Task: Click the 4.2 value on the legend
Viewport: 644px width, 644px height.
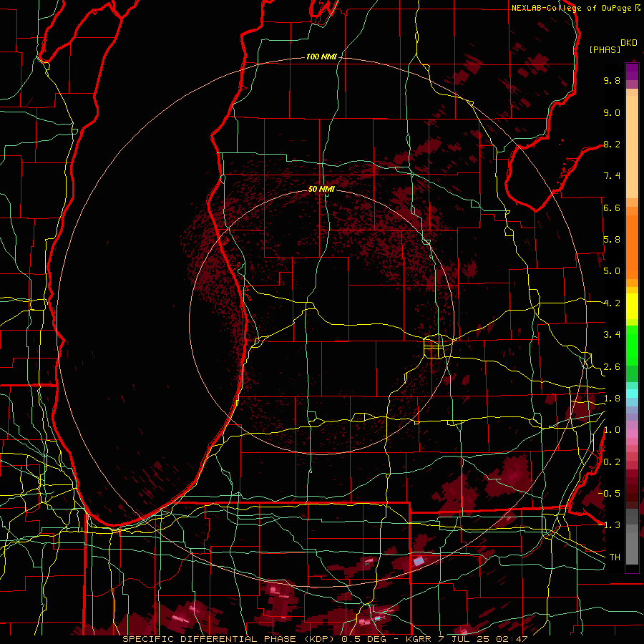Action: coord(612,303)
